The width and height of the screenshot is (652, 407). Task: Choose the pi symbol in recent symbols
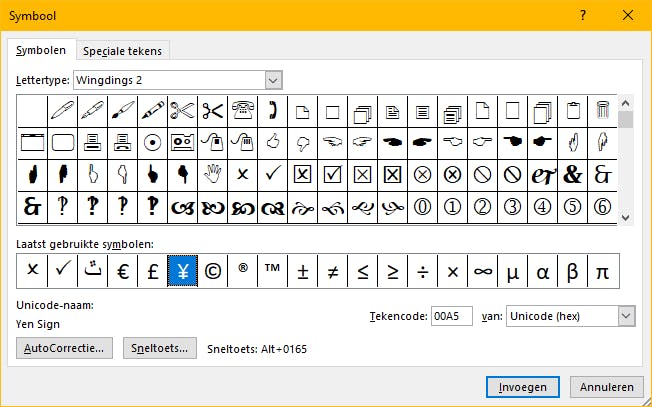[602, 271]
